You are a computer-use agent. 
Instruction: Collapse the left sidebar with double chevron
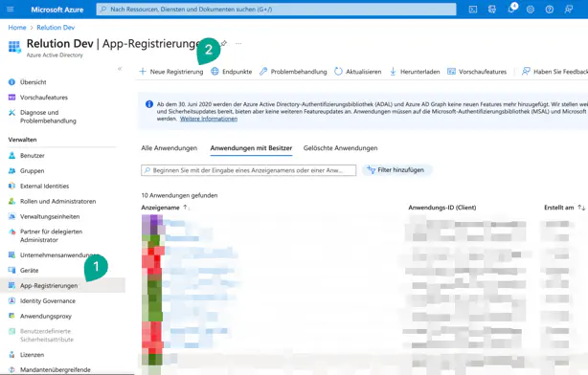[x=120, y=69]
